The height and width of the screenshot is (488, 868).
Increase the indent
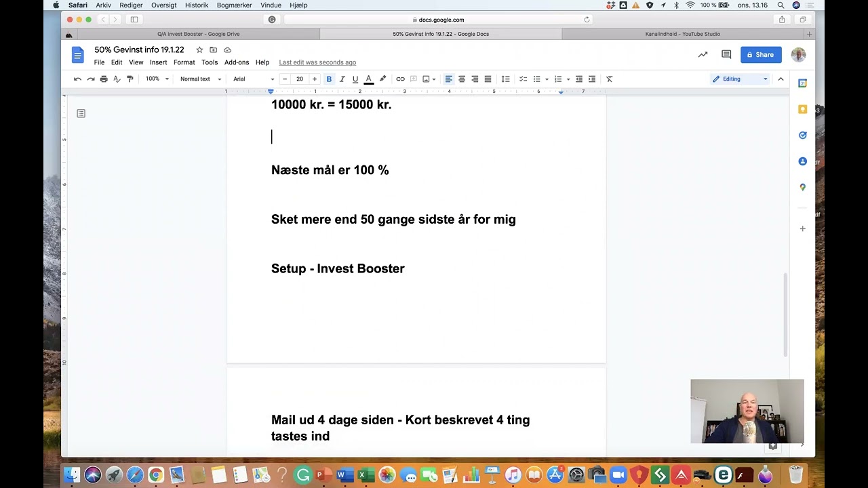coord(592,79)
